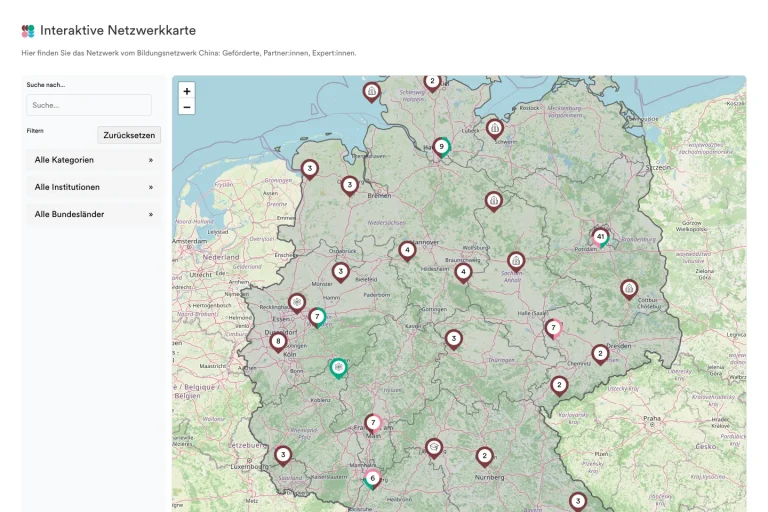Click the Zurücksetzen button

click(x=129, y=135)
